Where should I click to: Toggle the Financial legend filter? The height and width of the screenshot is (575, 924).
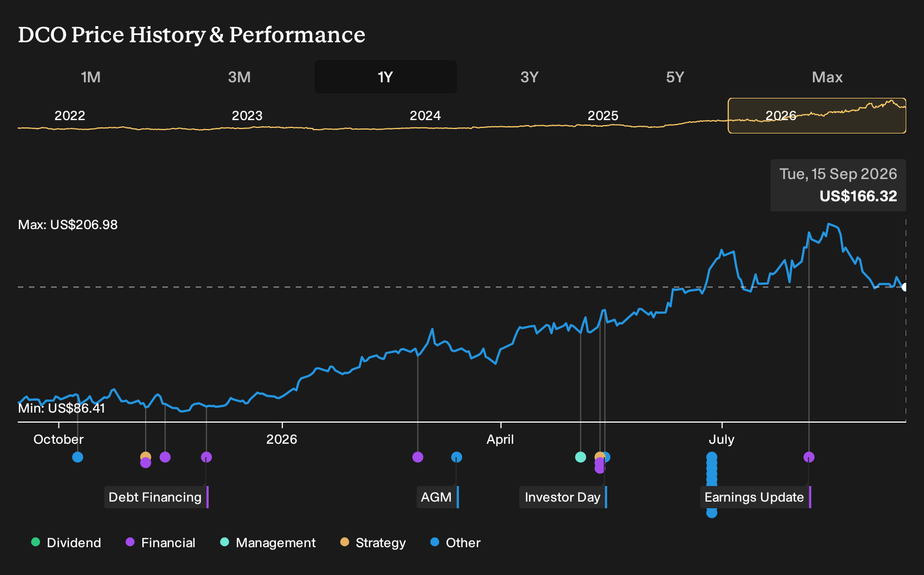pos(161,543)
